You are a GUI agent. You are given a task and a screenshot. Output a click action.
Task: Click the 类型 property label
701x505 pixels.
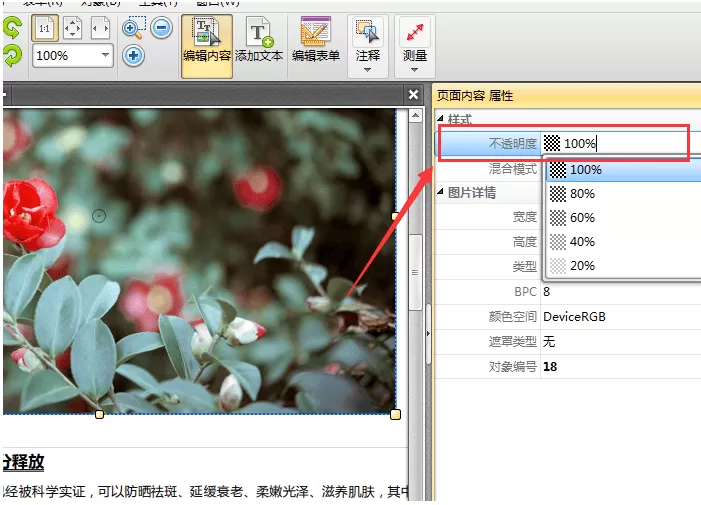(x=524, y=267)
